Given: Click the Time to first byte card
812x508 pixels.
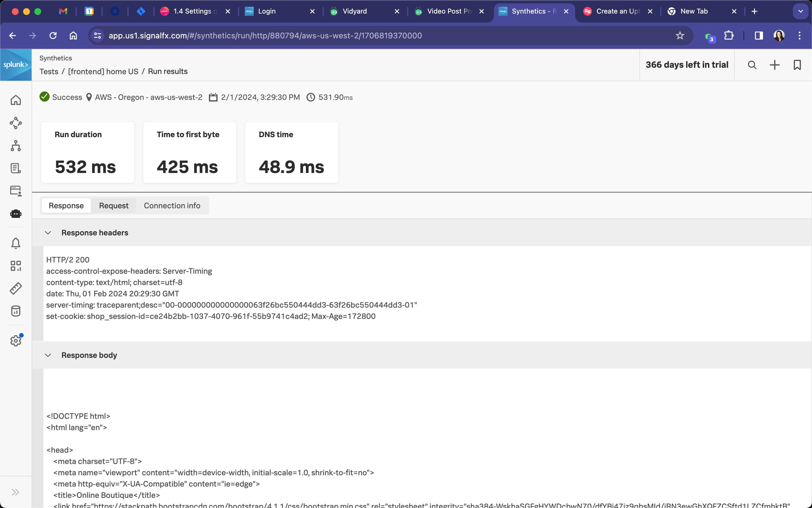Looking at the screenshot, I should point(189,152).
